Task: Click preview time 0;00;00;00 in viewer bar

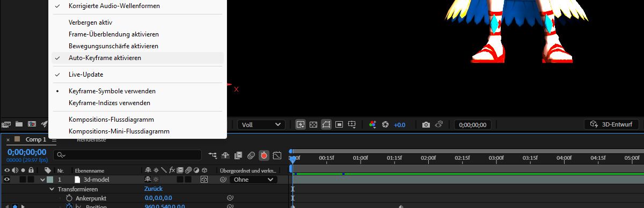Action: click(x=472, y=124)
